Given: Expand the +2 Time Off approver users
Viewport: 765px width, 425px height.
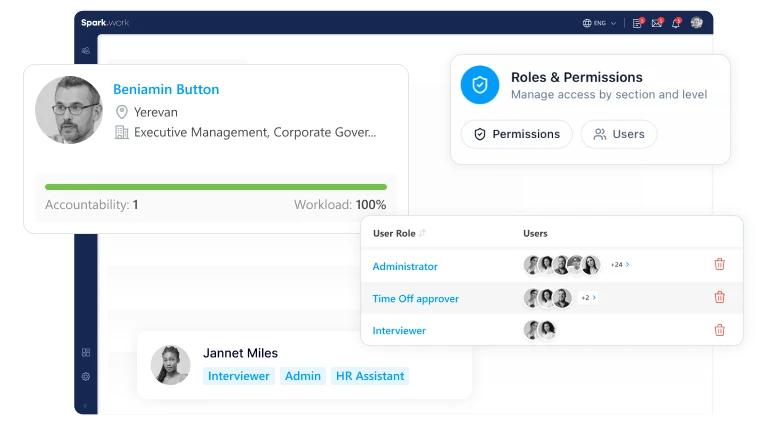Looking at the screenshot, I should 589,297.
